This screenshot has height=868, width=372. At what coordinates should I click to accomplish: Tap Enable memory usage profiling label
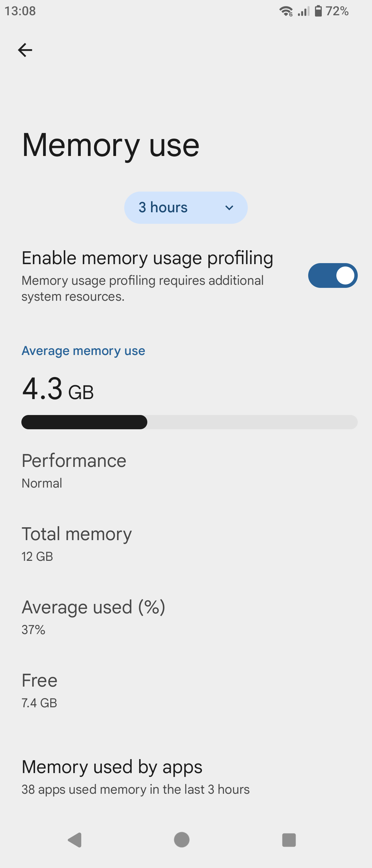(147, 258)
